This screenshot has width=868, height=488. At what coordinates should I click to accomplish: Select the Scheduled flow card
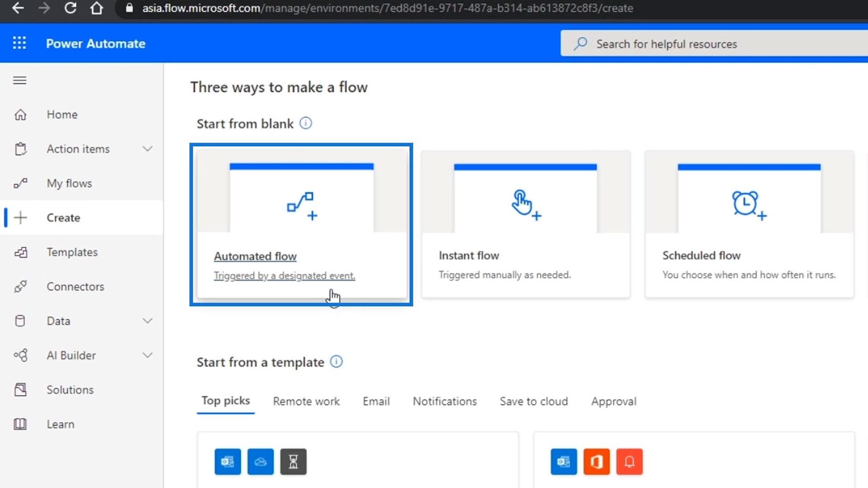point(749,224)
